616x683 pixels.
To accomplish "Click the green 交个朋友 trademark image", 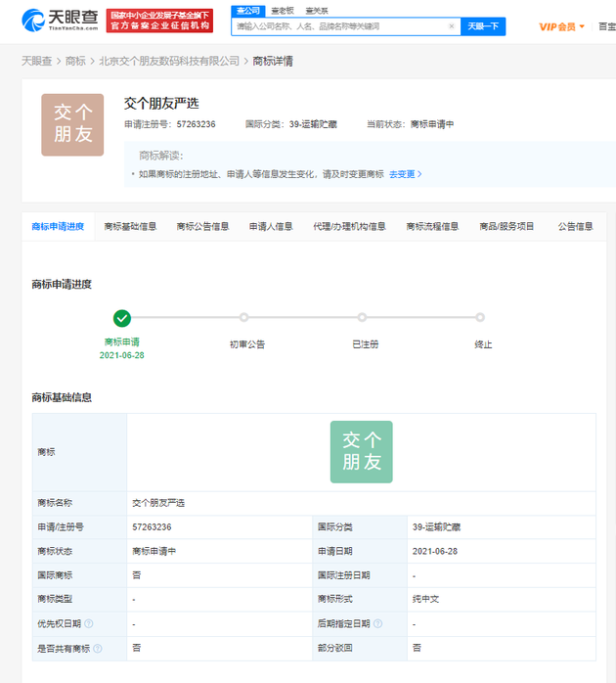I will (x=361, y=452).
